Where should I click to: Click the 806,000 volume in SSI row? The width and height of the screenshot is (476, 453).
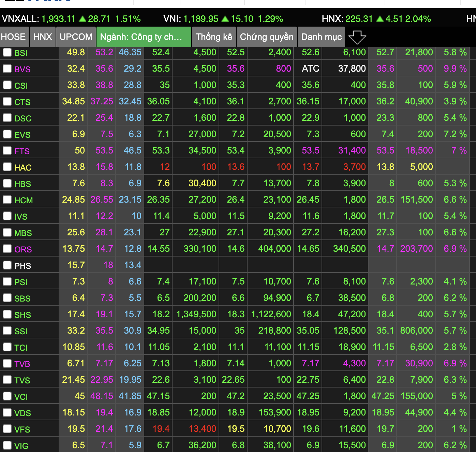tap(417, 331)
